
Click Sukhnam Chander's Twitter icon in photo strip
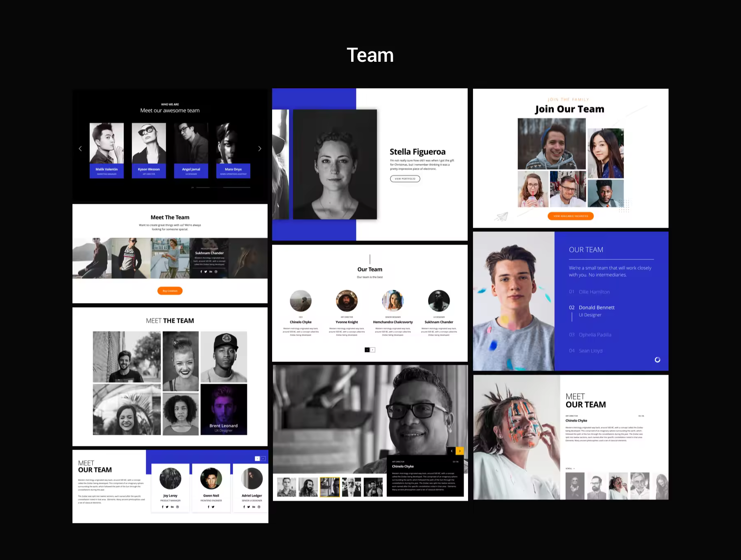coord(206,272)
